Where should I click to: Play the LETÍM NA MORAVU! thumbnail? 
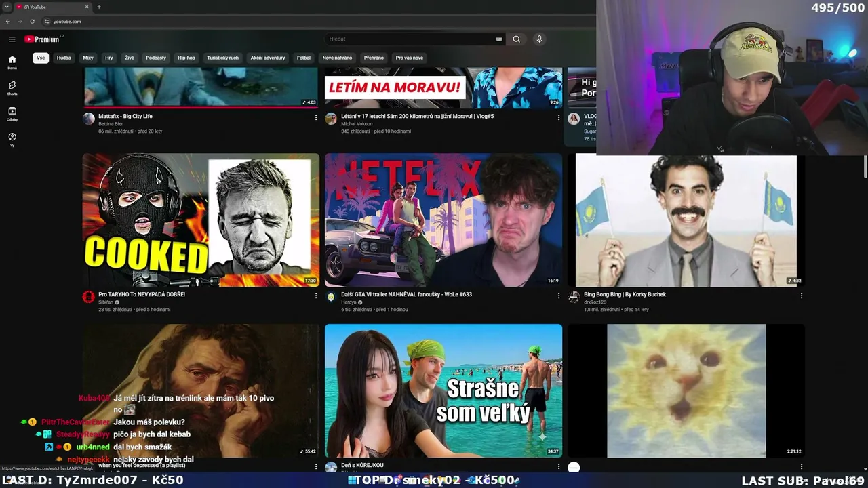tap(443, 87)
